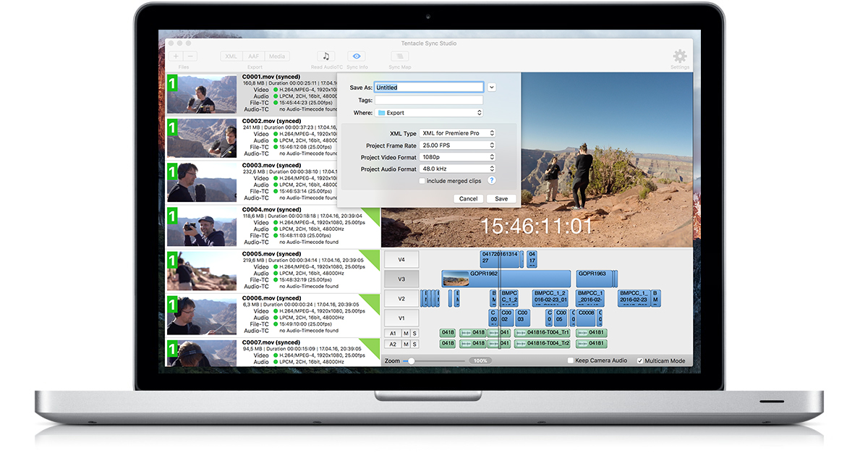Open the Settings gear icon
The image size is (868, 456).
679,56
